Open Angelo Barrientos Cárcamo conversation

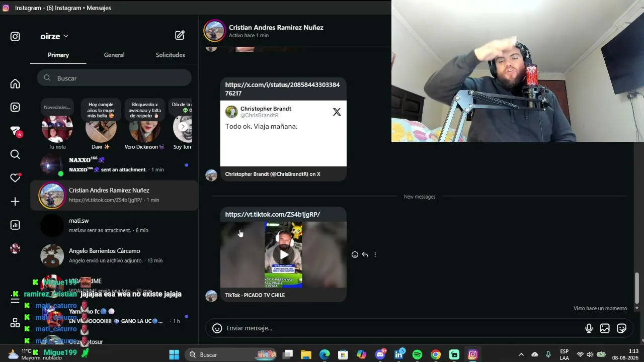pos(114,255)
